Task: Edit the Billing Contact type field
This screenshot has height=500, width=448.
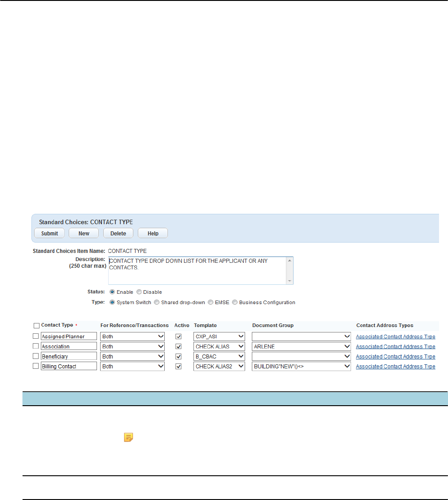Action: pos(69,366)
